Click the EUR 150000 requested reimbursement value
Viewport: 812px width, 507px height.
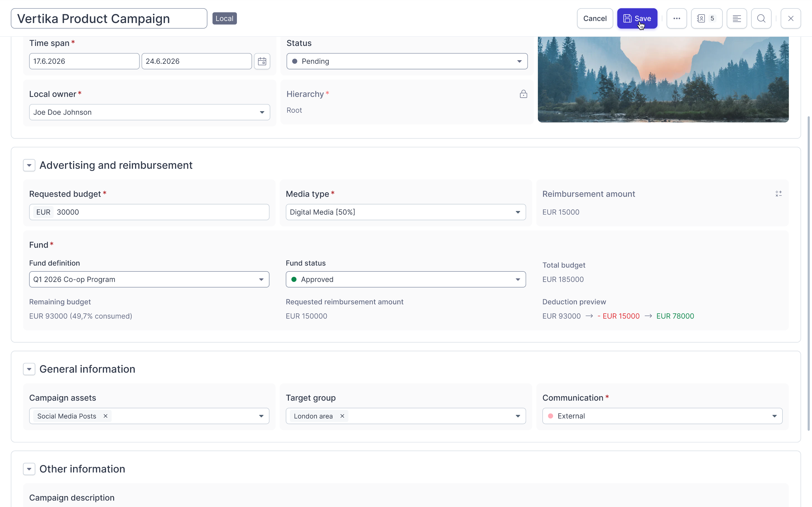tap(306, 316)
